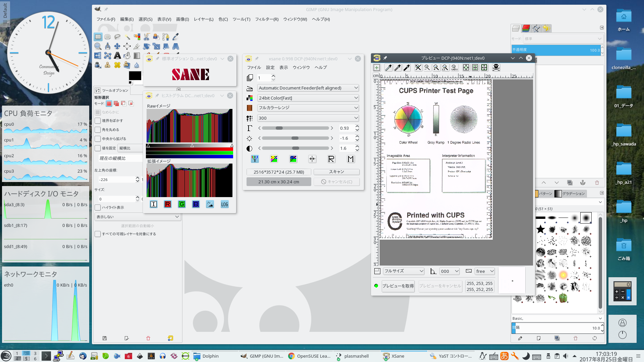Select the Scissors Select tool
The width and height of the screenshot is (644, 362).
(x=146, y=37)
